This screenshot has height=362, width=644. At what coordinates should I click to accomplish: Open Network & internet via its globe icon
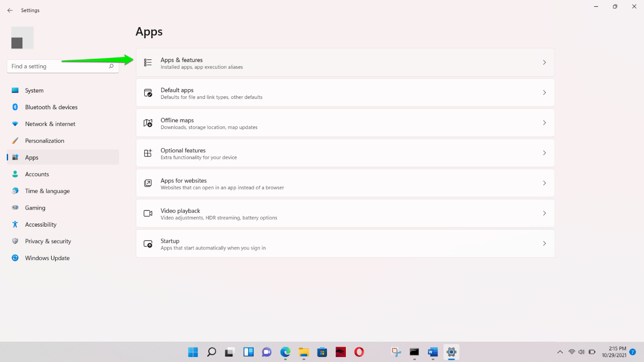coord(14,124)
